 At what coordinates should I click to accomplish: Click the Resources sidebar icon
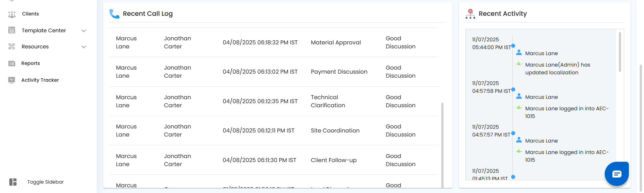(12, 46)
